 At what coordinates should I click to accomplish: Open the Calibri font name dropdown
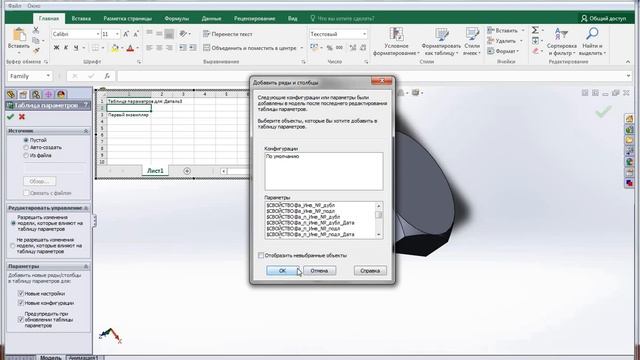tap(98, 34)
